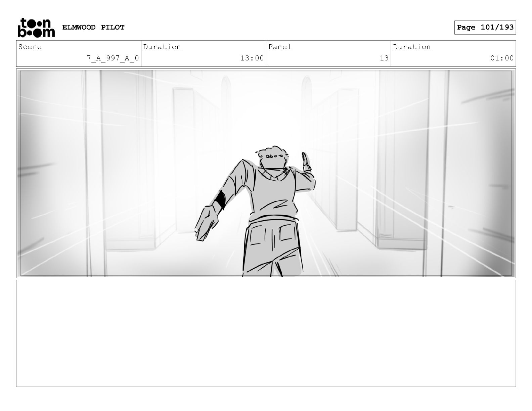
Task: Click the Page 101/193 indicator
Action: (x=485, y=27)
